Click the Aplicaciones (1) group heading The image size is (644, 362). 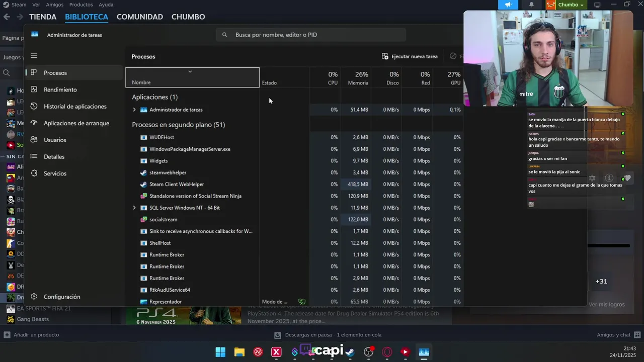pos(154,97)
